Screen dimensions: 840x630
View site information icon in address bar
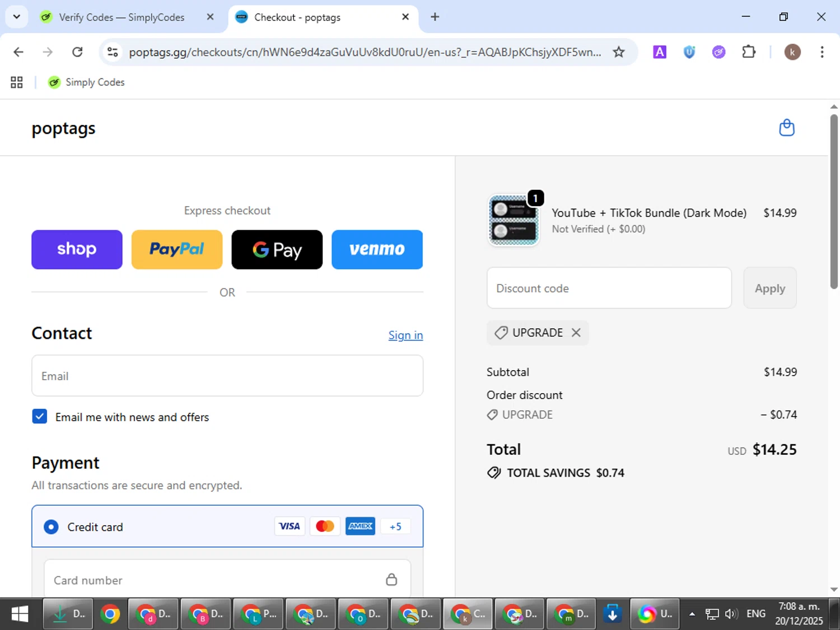(x=113, y=52)
